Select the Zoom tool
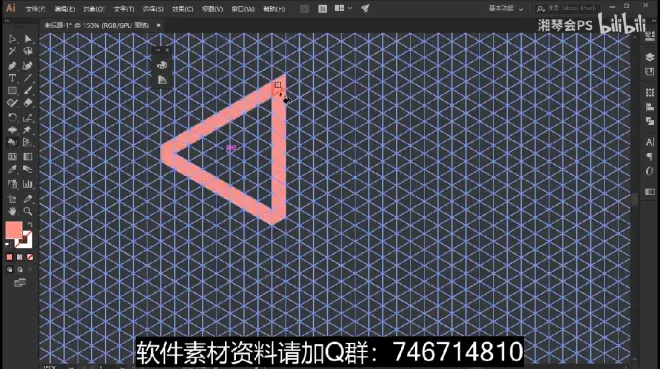 tap(28, 211)
